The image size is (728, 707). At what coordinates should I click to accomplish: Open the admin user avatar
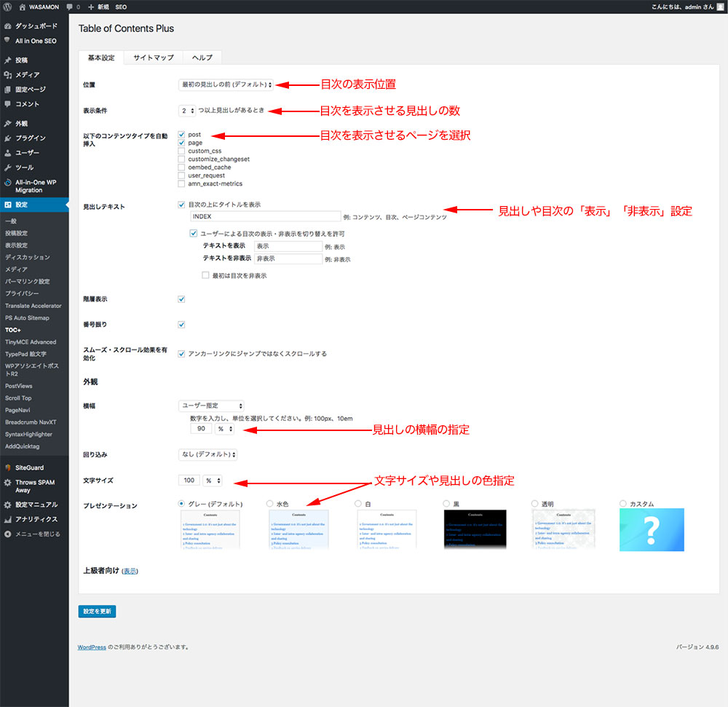click(720, 7)
